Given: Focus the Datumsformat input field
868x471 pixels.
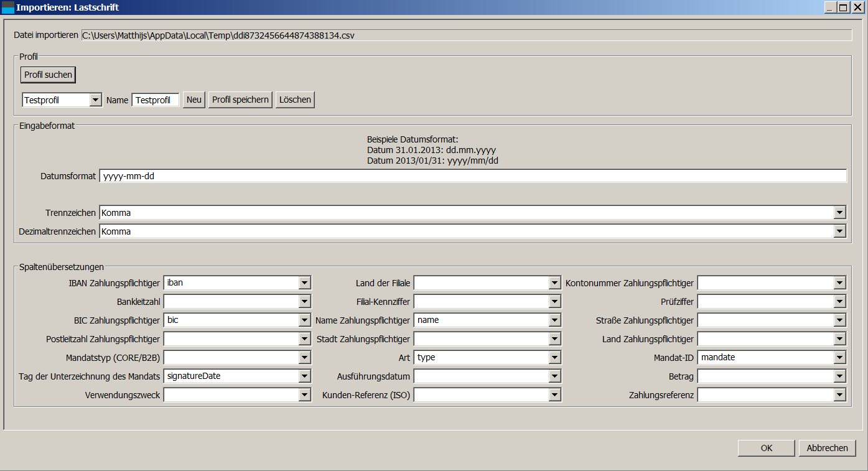Looking at the screenshot, I should tap(473, 176).
